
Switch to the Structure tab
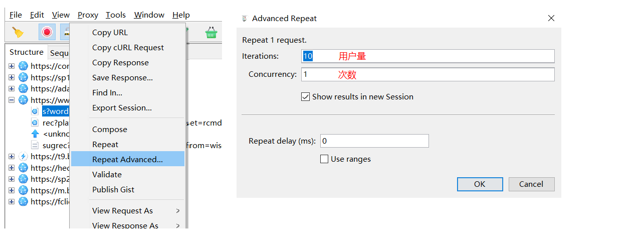coord(27,52)
